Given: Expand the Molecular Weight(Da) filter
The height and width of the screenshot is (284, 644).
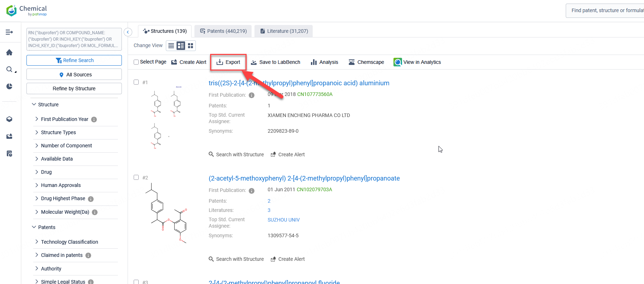Looking at the screenshot, I should tap(65, 212).
